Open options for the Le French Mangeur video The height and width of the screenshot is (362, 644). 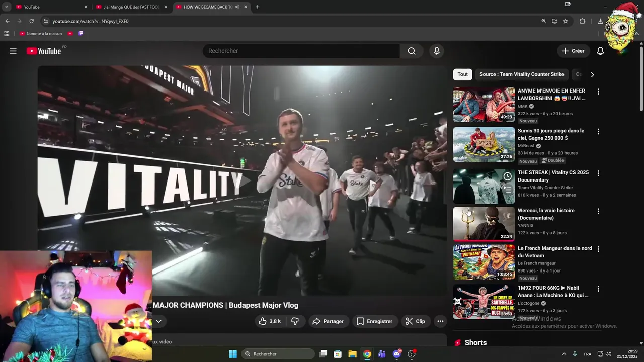point(598,249)
